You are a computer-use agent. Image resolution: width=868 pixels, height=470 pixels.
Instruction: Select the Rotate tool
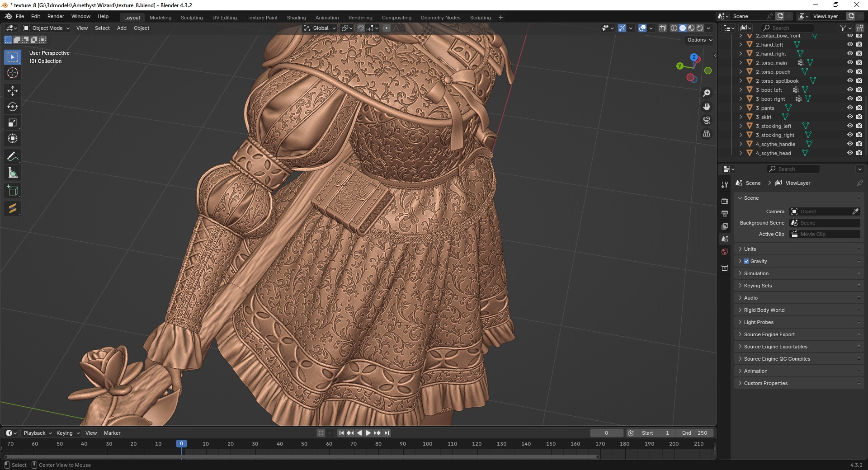13,107
